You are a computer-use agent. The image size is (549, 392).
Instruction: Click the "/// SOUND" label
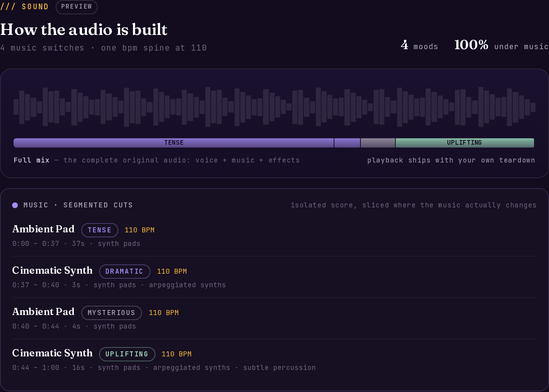24,7
